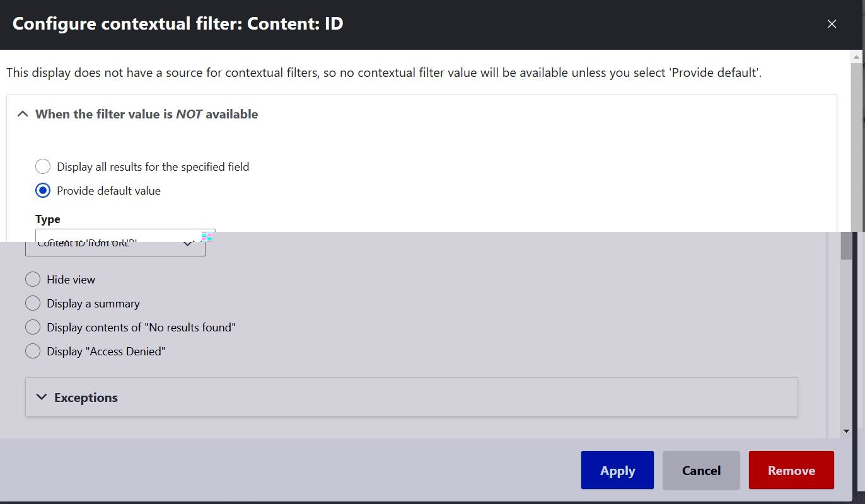Click the Exceptions panel header bar
Screen dimensions: 865x504
(410, 397)
